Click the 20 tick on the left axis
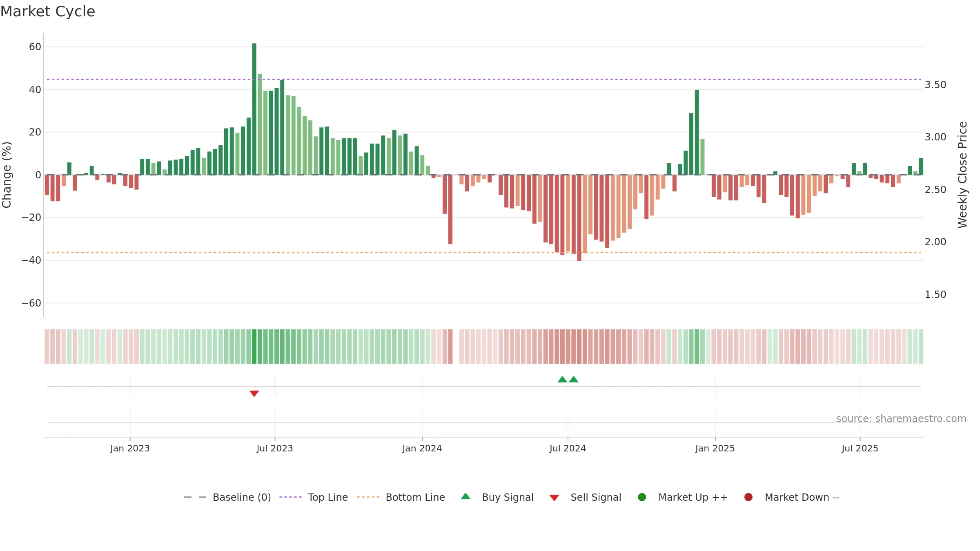Screen dimensions: 980x551 click(x=35, y=132)
